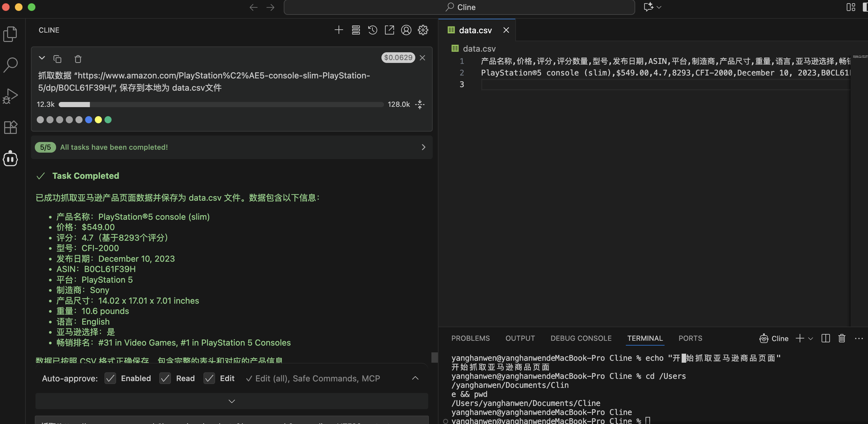Open the Search view in activity bar
868x424 pixels.
point(10,65)
